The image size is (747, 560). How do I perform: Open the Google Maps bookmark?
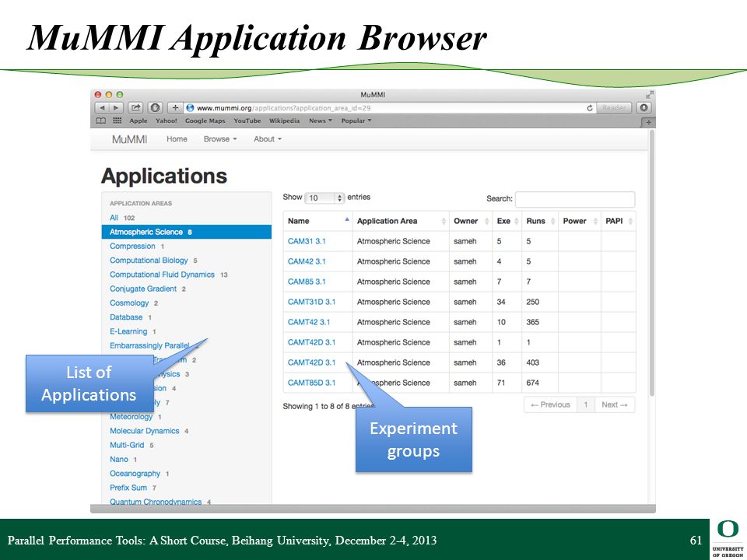(205, 121)
